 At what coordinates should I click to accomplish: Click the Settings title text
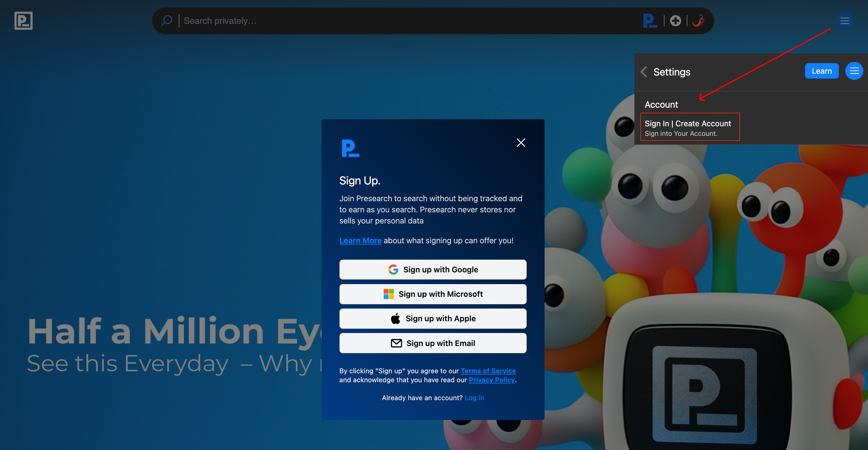pyautogui.click(x=672, y=72)
